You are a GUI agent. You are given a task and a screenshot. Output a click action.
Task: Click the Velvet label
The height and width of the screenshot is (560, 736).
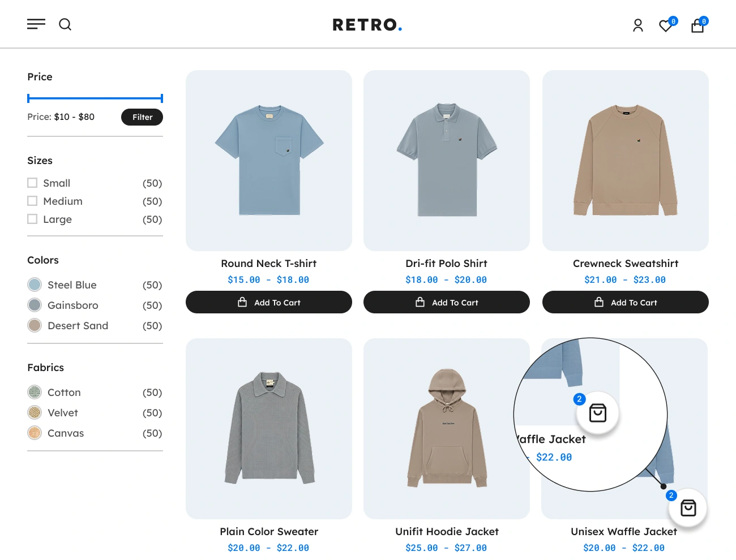63,413
